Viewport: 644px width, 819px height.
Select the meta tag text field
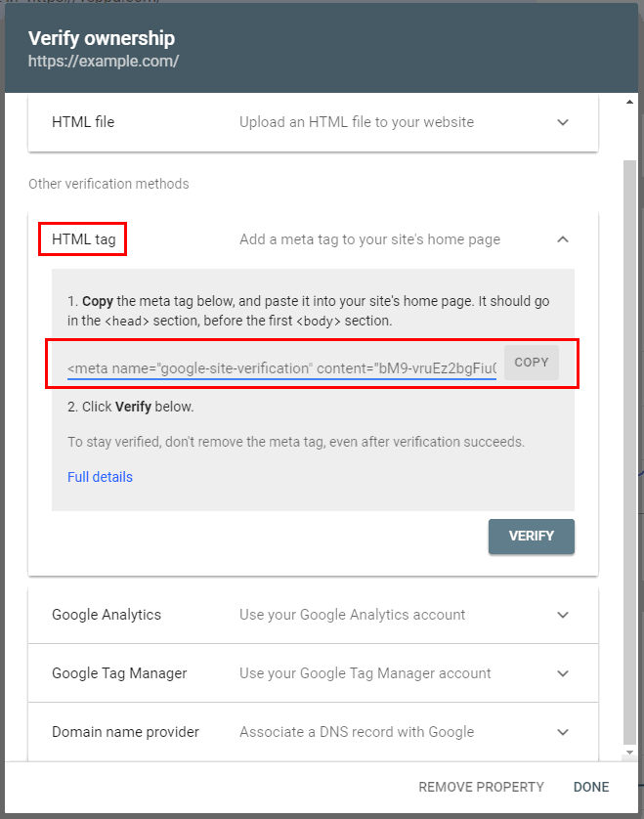coord(282,368)
